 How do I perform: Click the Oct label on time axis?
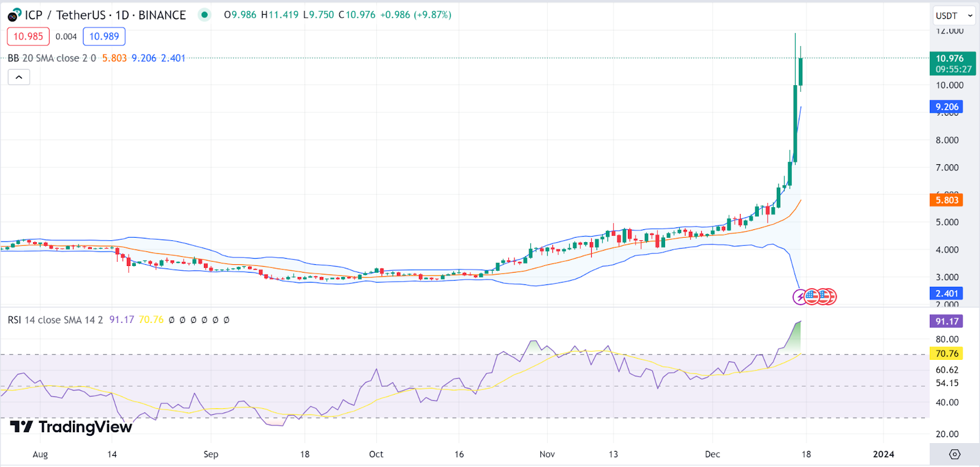click(376, 454)
